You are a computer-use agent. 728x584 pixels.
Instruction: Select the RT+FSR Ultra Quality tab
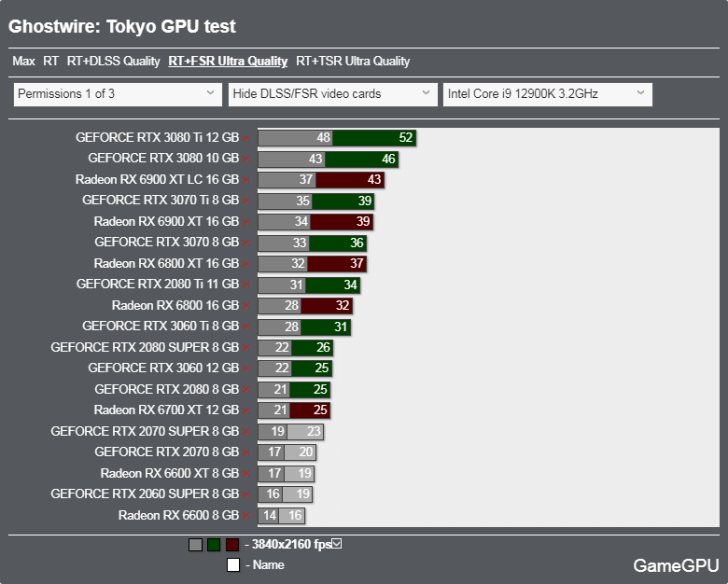click(228, 62)
